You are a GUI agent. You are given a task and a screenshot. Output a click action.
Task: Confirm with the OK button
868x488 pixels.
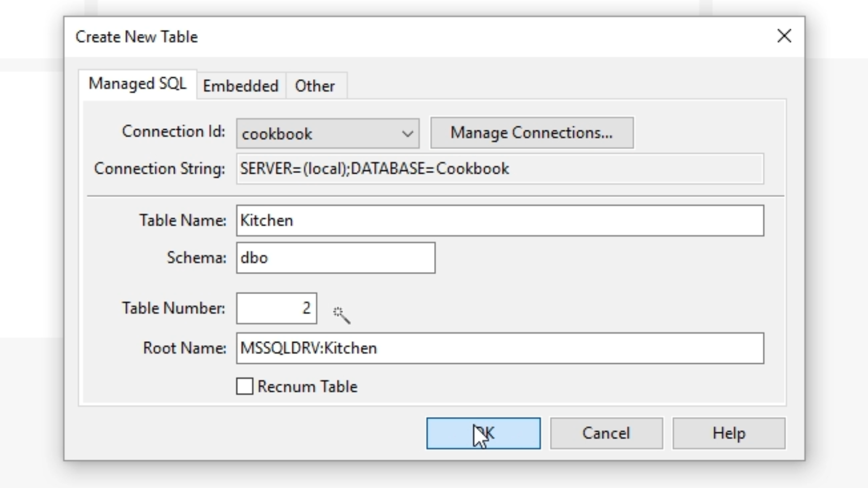pos(483,433)
